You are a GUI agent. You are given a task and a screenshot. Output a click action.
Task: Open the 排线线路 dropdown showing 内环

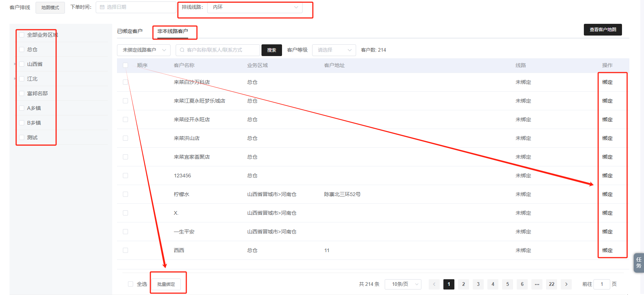pyautogui.click(x=255, y=7)
